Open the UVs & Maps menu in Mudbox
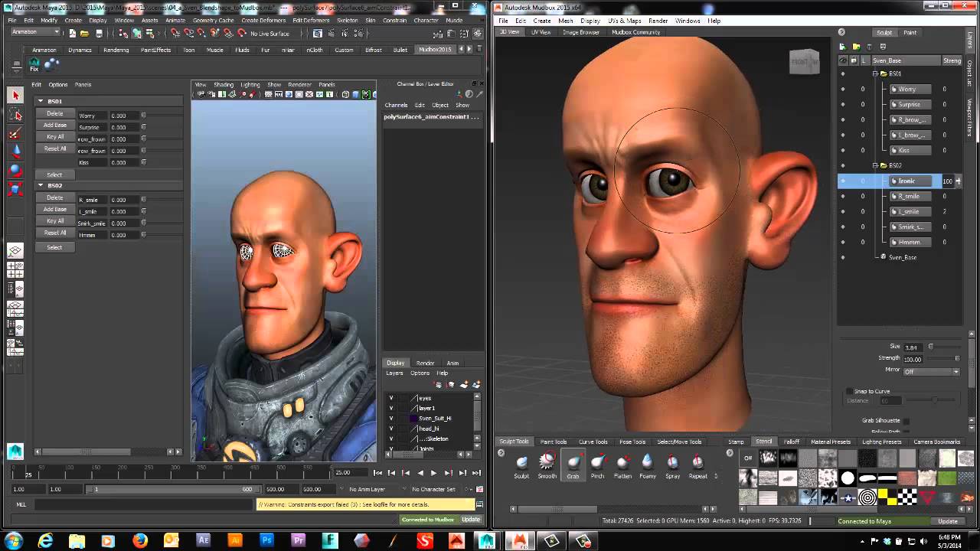980x551 pixels. tap(624, 21)
